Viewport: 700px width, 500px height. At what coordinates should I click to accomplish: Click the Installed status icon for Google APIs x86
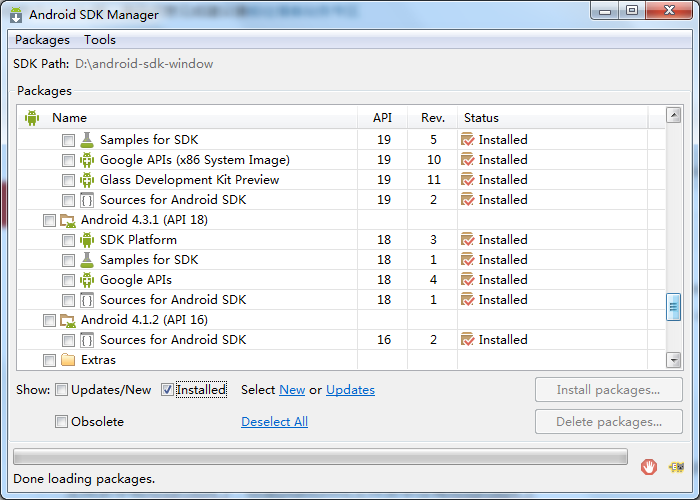(x=467, y=160)
